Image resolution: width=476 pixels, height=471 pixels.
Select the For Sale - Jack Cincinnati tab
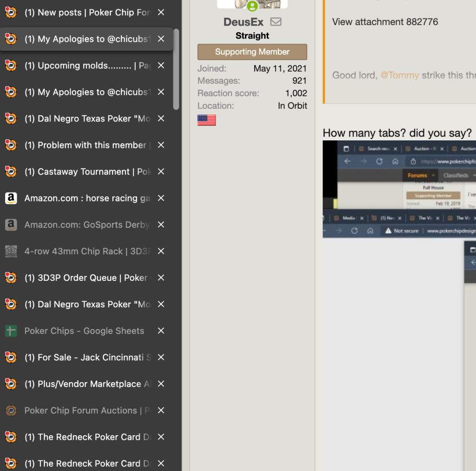(x=86, y=358)
